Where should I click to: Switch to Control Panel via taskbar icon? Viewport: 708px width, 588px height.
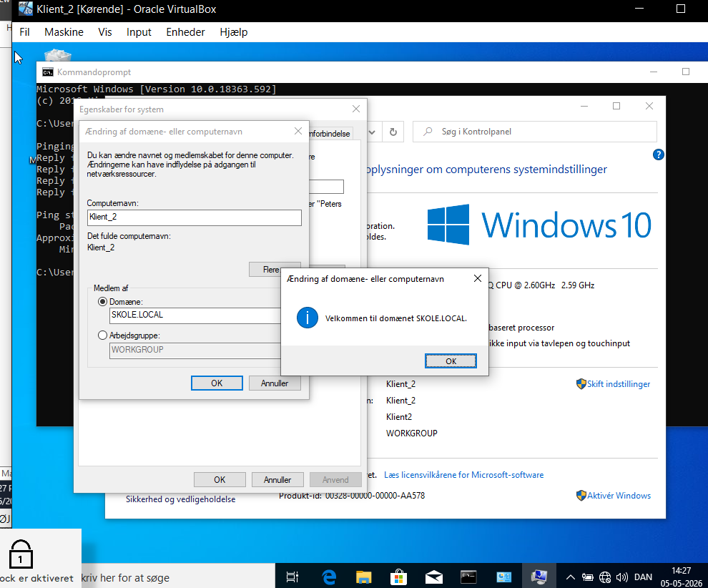(x=504, y=577)
